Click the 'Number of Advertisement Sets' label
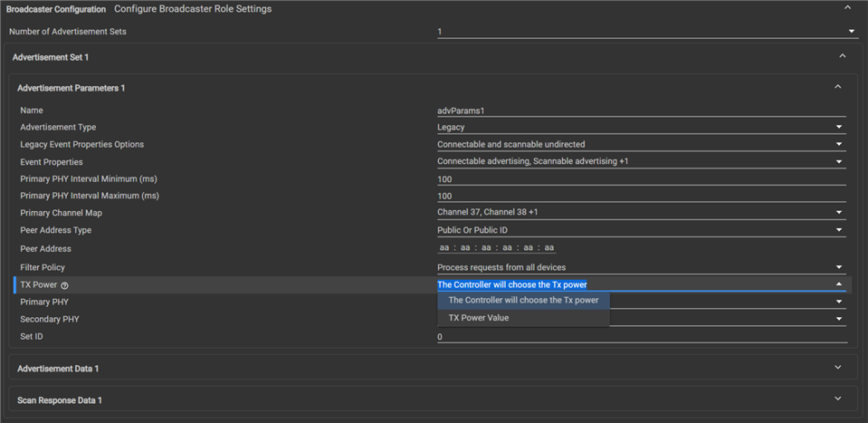The width and height of the screenshot is (868, 423). point(68,32)
